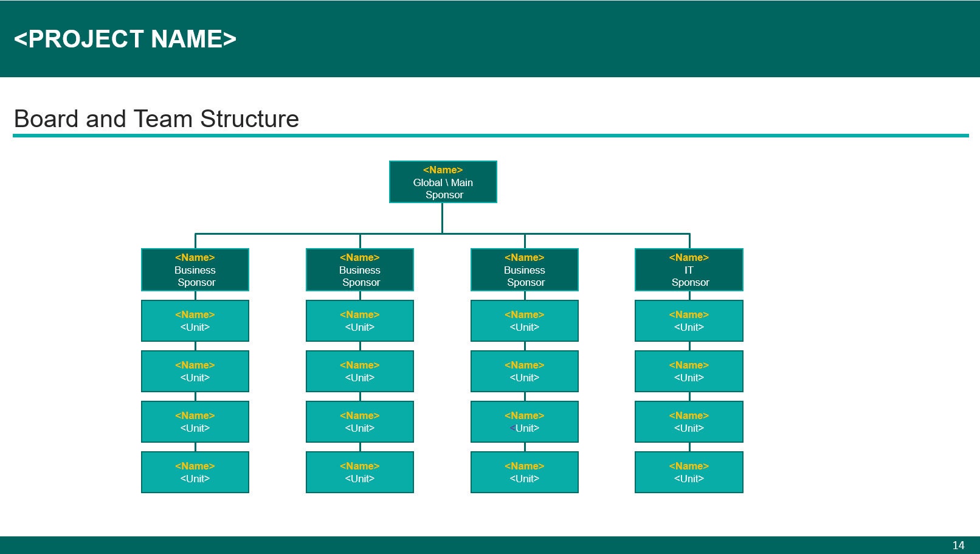Screen dimensions: 980x554
Task: Select the <PROJECT NAME> title placeholder
Action: pos(125,39)
